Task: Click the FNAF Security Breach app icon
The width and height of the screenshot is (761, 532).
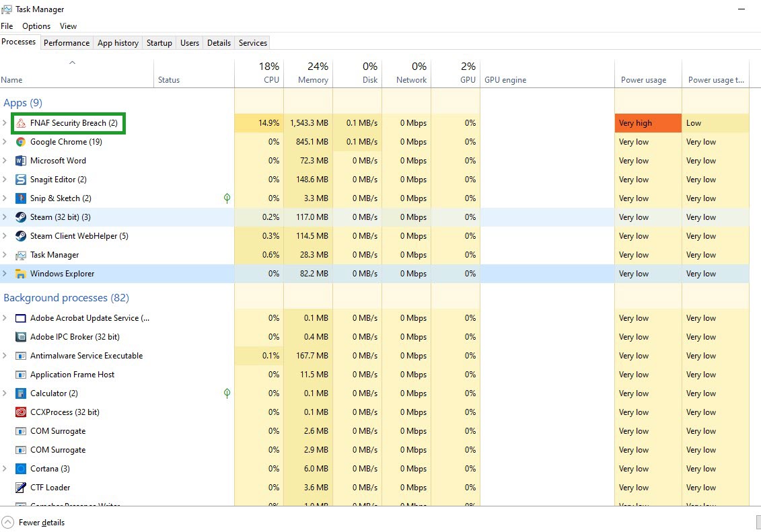Action: (x=20, y=123)
